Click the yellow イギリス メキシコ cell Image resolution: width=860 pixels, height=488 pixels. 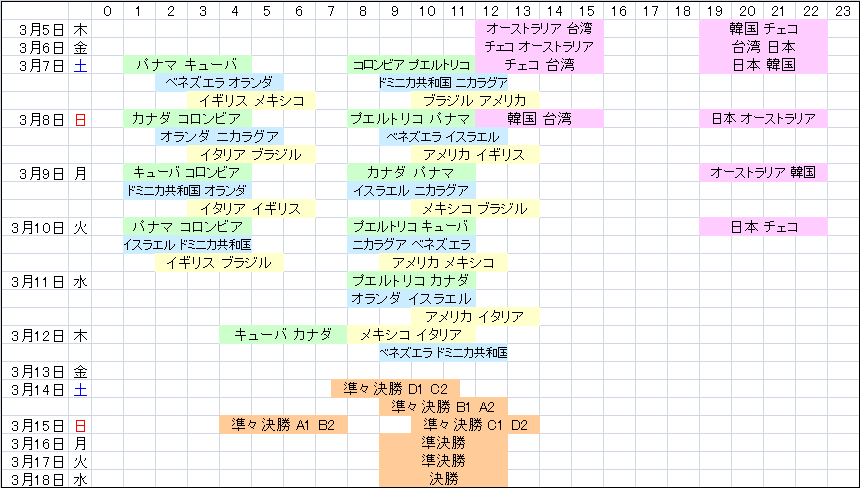point(251,101)
